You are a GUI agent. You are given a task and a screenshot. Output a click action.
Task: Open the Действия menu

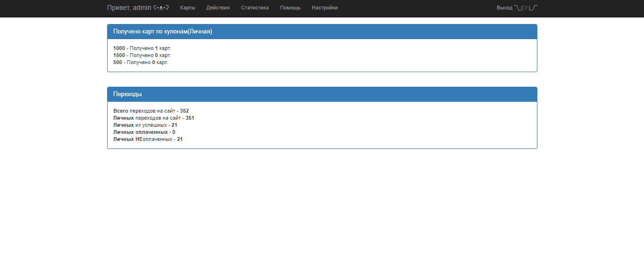[x=218, y=8]
